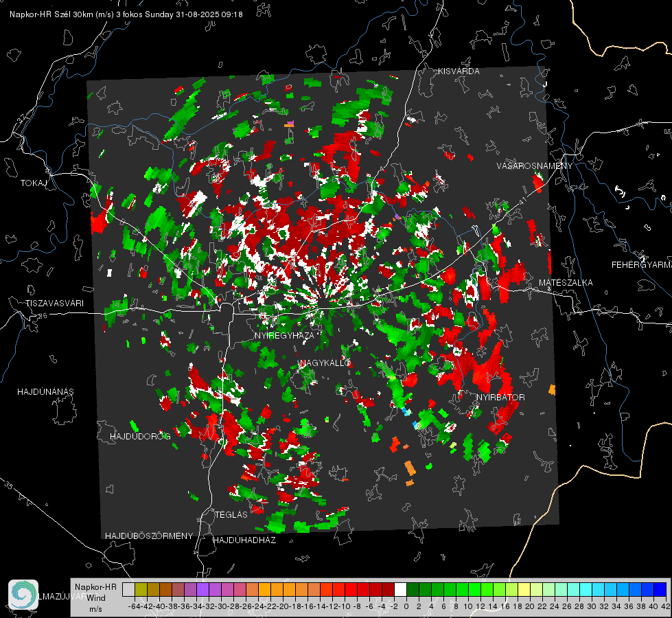672x618 pixels.
Task: Click the HAJDÚDOROG label
Action: click(x=140, y=437)
